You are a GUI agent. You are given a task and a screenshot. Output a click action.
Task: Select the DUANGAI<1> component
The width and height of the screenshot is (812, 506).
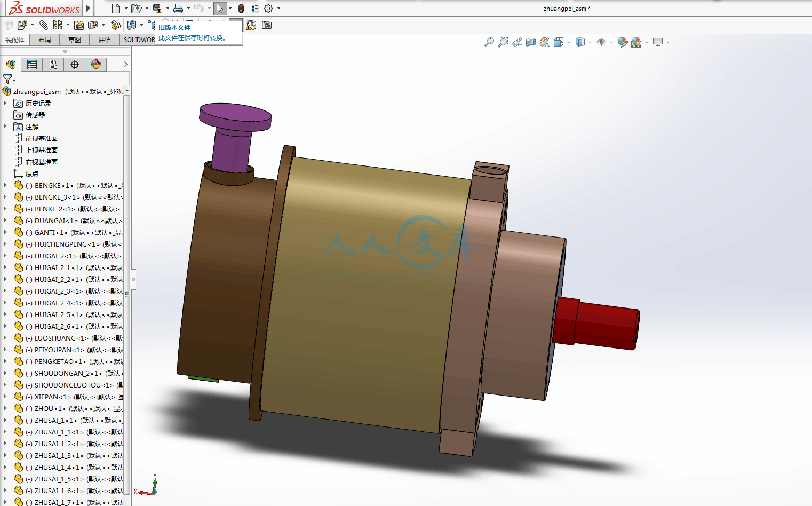coord(68,220)
